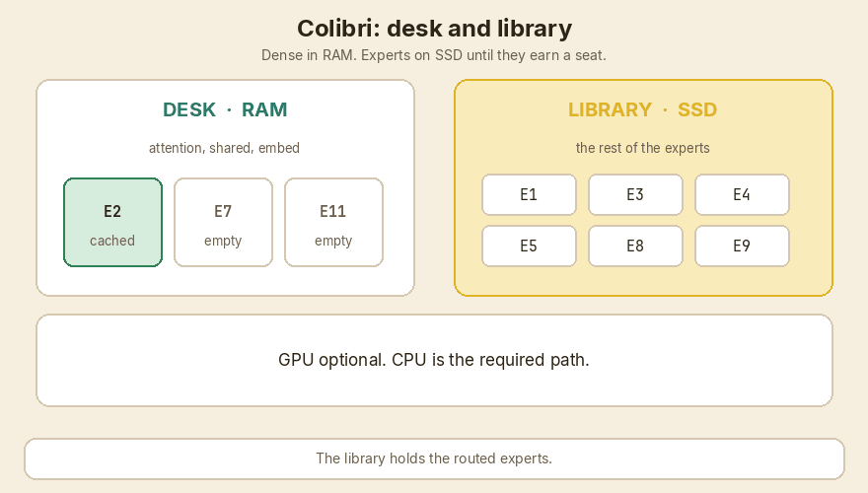868x493 pixels.
Task: Choose expert E8 from the SSD library
Action: pyautogui.click(x=635, y=246)
